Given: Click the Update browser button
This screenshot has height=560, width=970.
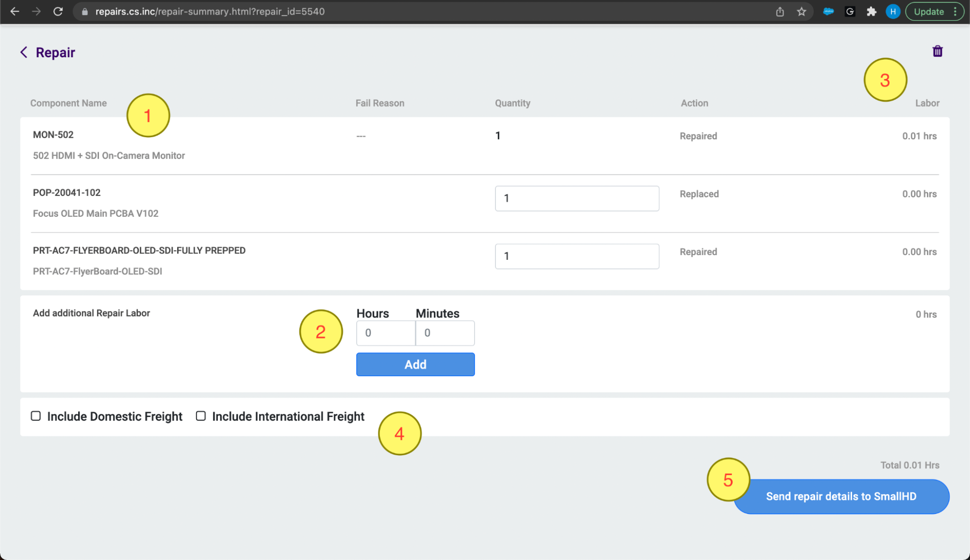Looking at the screenshot, I should click(x=928, y=12).
